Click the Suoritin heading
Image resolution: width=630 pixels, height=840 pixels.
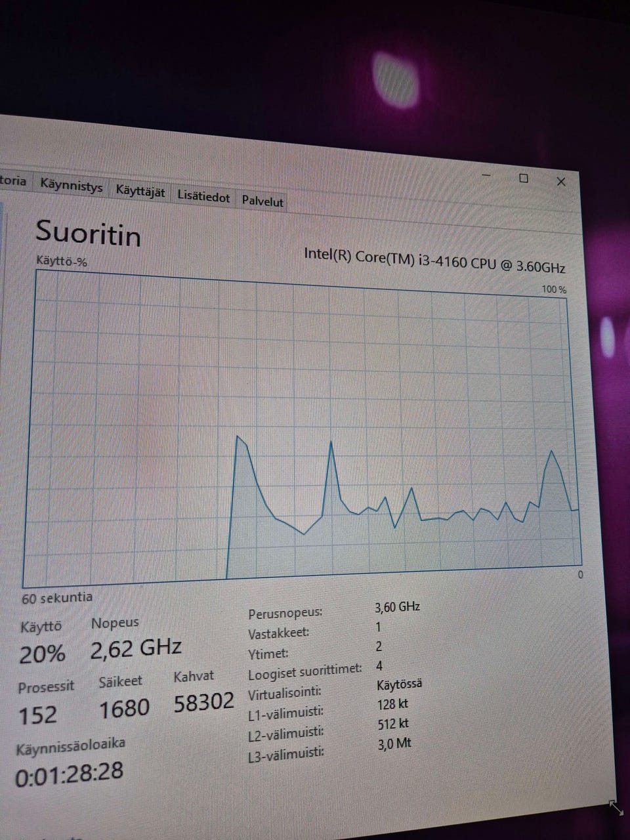pyautogui.click(x=88, y=233)
